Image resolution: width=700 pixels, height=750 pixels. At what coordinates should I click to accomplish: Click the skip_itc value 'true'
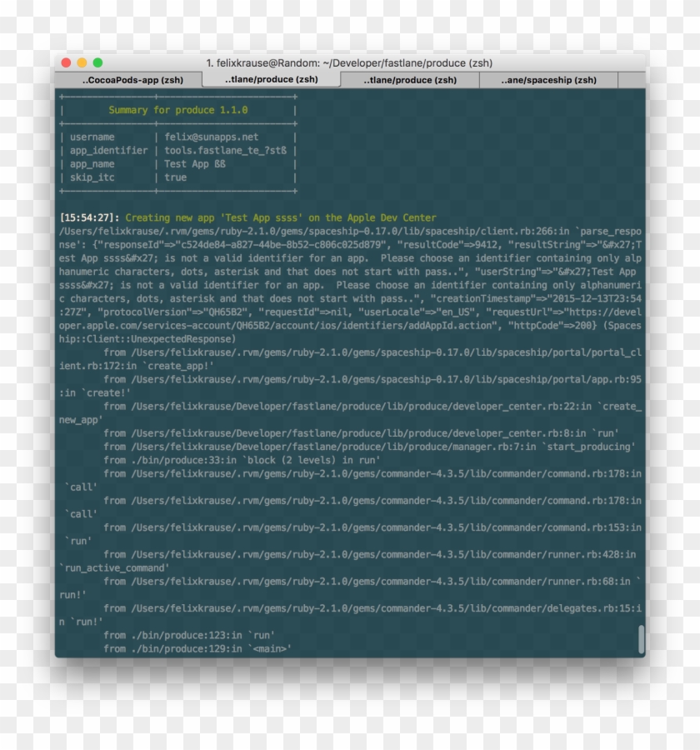(x=176, y=177)
